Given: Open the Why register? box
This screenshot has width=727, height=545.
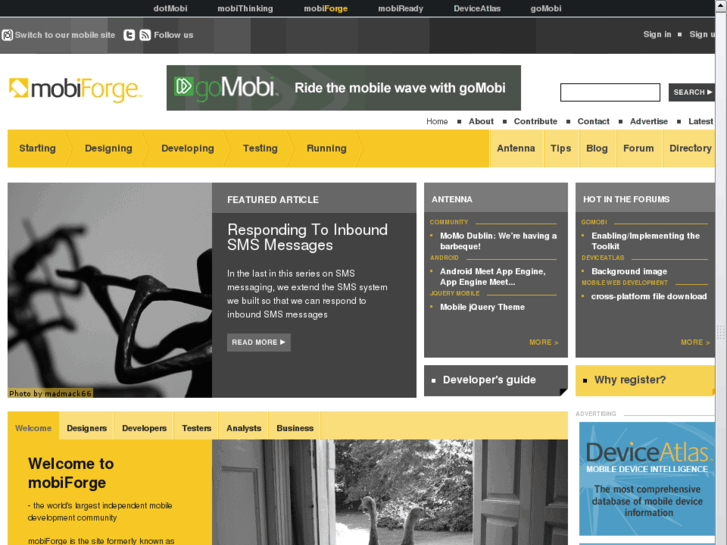Looking at the screenshot, I should (x=645, y=380).
